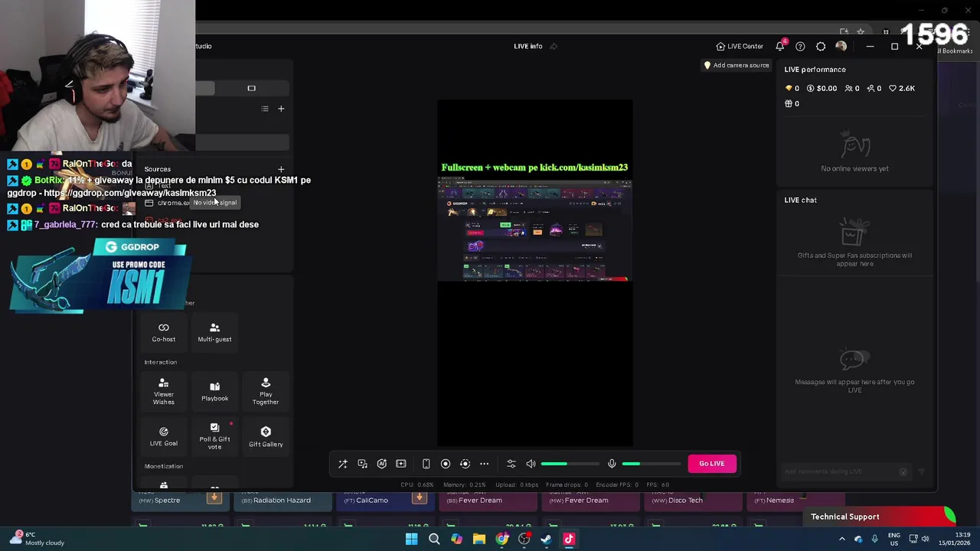
Task: Open the scenes list view icon
Action: 265,109
